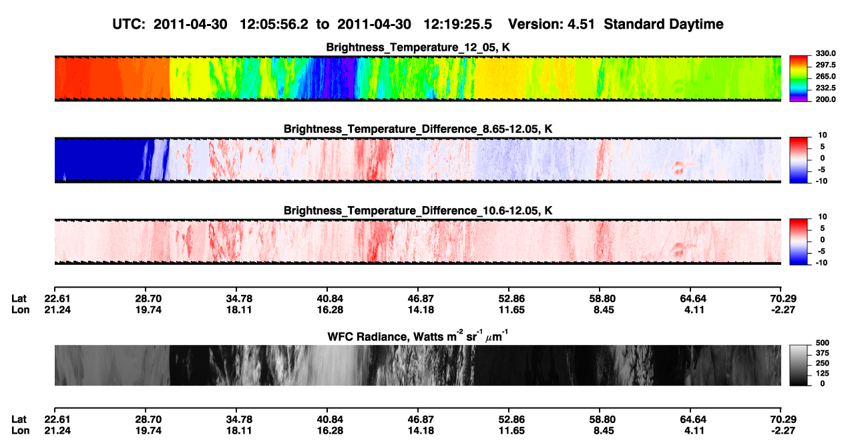Click the WFC Radiance grayscale image strip

[418, 366]
